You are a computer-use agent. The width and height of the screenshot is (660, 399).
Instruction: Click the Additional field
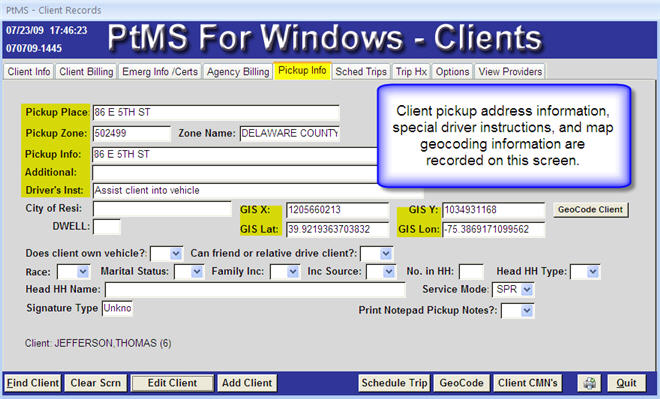(234, 173)
